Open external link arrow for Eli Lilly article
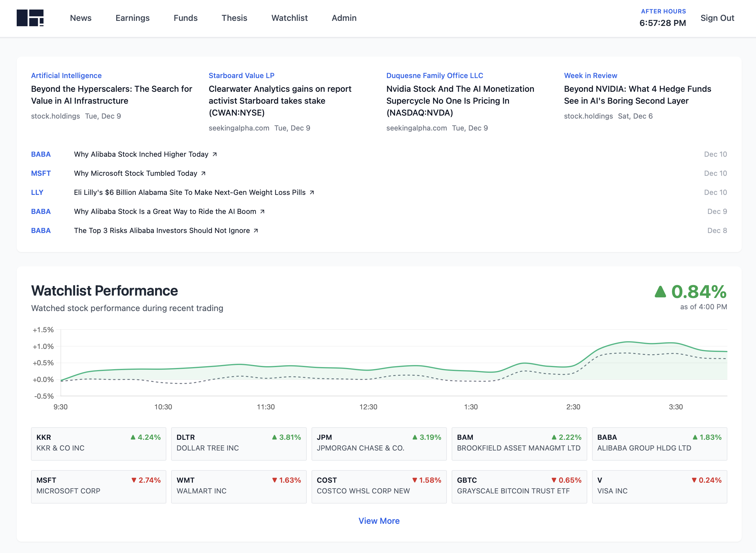This screenshot has height=553, width=756. (x=311, y=192)
